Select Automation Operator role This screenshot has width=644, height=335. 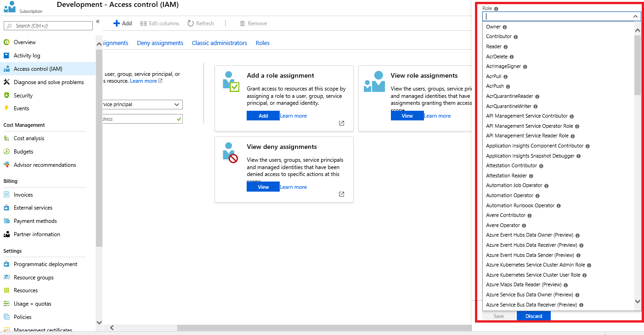[x=510, y=196]
